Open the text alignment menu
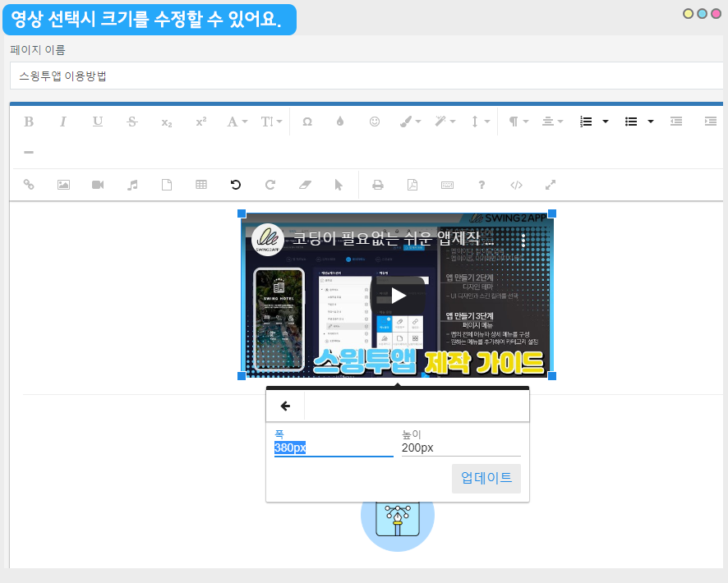Screen dimensions: 728x583 pyautogui.click(x=552, y=122)
